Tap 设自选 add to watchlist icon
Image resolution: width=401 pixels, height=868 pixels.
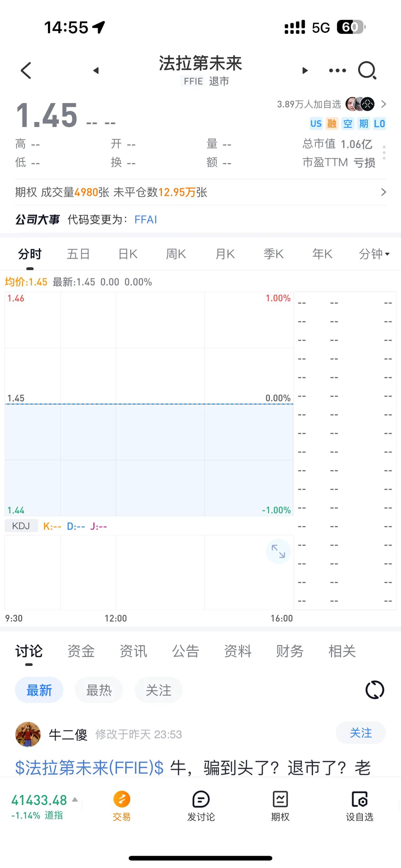click(x=360, y=806)
